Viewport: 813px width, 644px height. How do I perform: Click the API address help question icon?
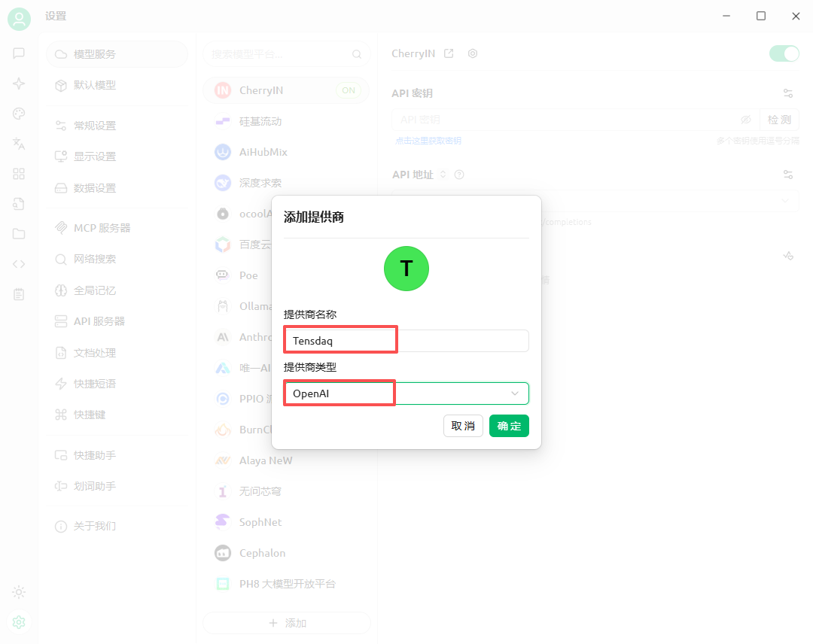(459, 175)
